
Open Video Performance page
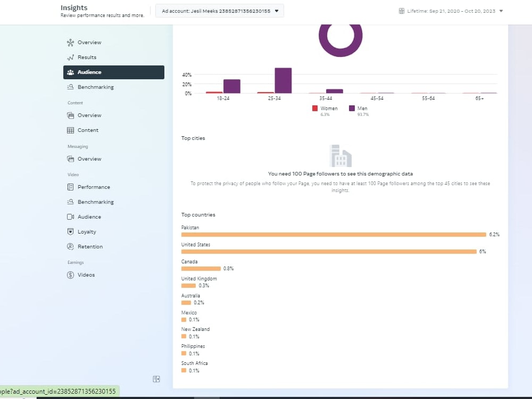114,187
